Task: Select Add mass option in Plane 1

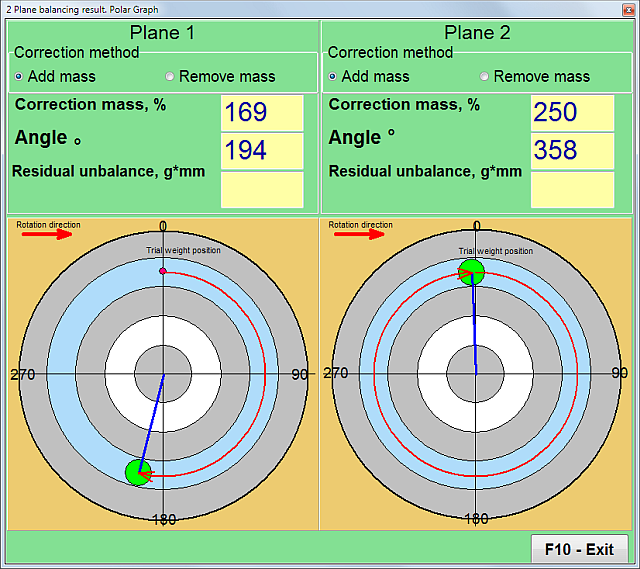Action: [x=20, y=76]
